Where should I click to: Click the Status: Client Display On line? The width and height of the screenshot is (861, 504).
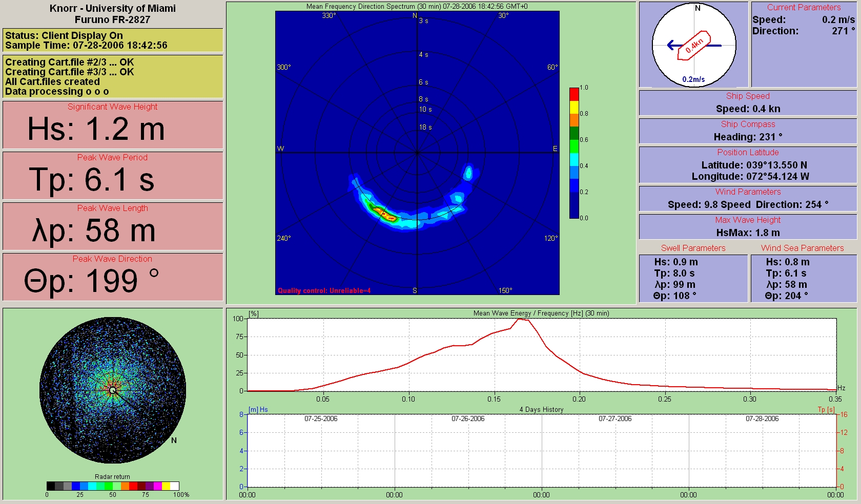click(x=64, y=35)
